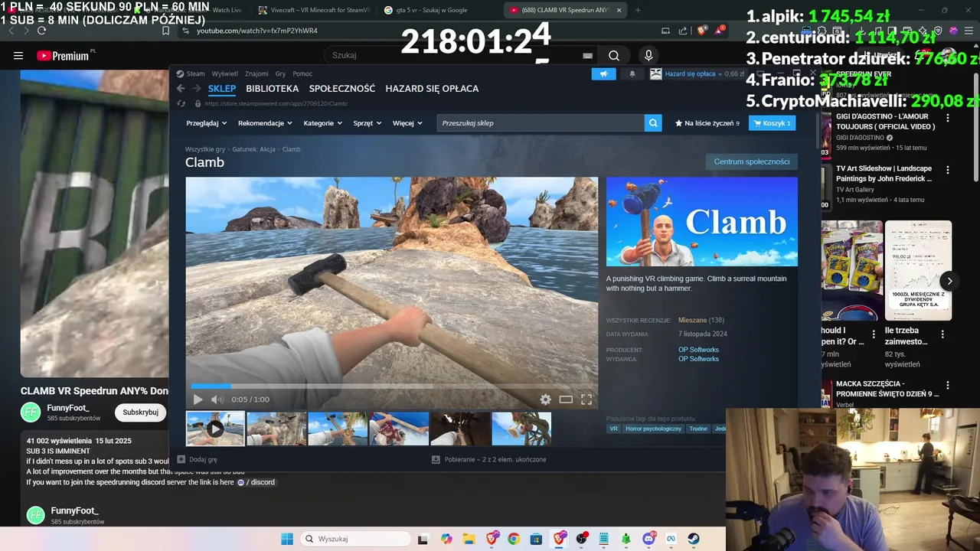Open the Gry menu in Steam
This screenshot has width=980, height=551.
pyautogui.click(x=280, y=73)
